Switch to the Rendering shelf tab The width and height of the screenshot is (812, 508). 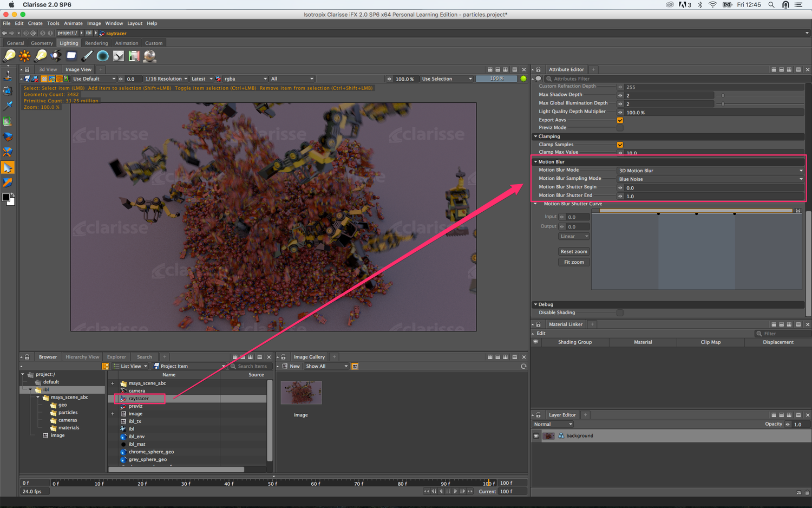coord(96,43)
